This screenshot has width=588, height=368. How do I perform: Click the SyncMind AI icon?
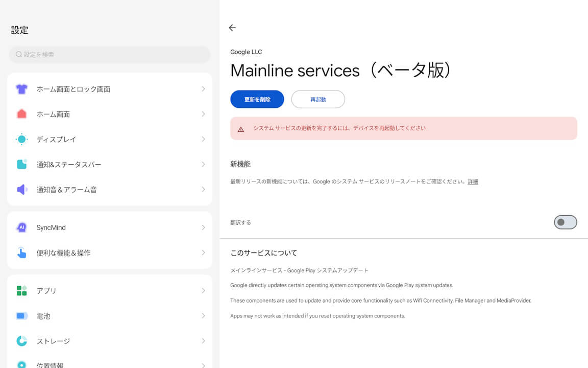[x=22, y=227]
